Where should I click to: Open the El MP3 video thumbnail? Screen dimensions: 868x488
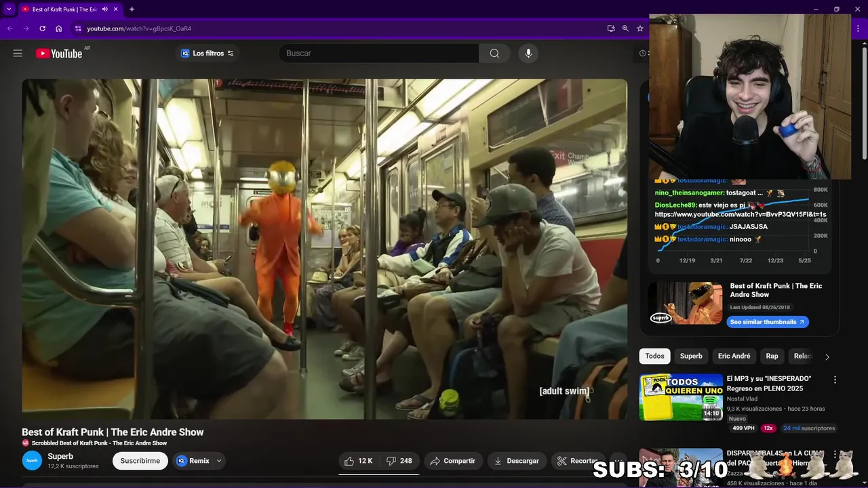point(681,397)
